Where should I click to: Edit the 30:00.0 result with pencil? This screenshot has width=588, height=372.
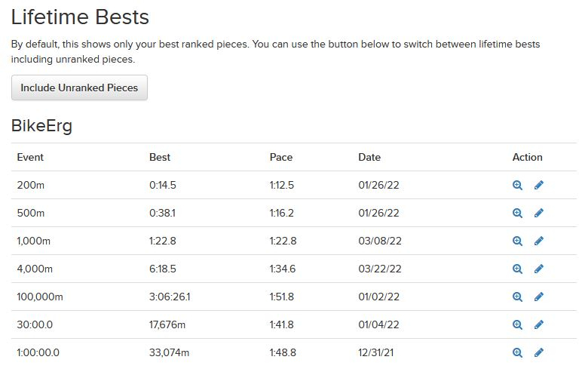(x=539, y=324)
